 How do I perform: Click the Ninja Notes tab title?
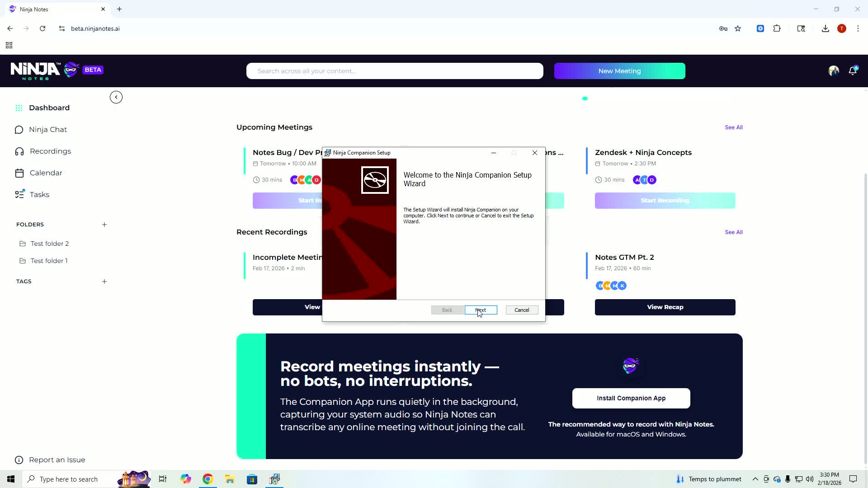coord(34,9)
